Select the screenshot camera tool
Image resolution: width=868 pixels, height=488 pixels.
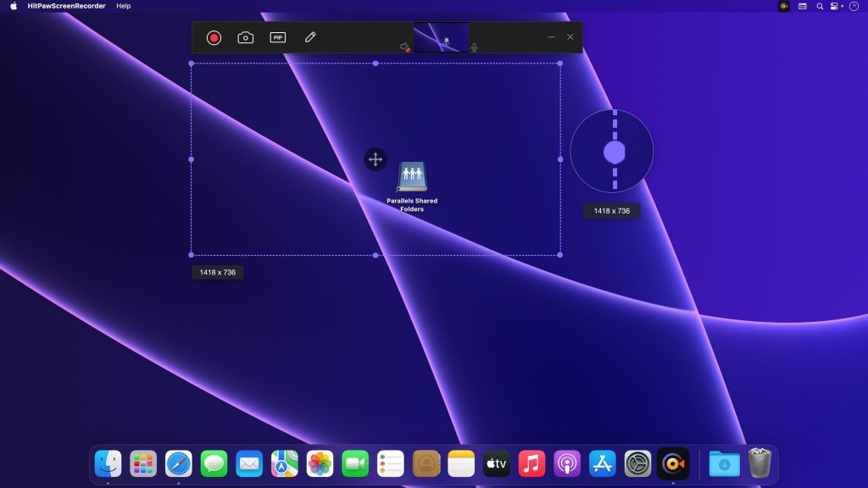(245, 37)
